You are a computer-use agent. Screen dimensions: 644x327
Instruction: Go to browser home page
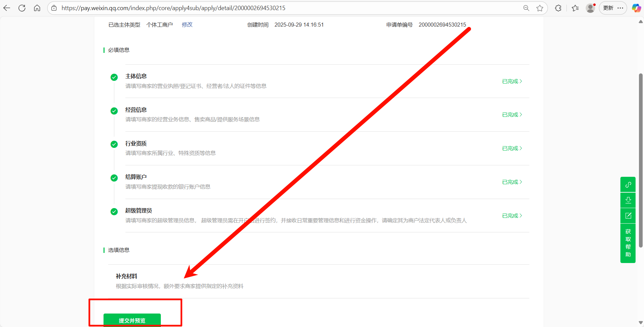pyautogui.click(x=37, y=8)
